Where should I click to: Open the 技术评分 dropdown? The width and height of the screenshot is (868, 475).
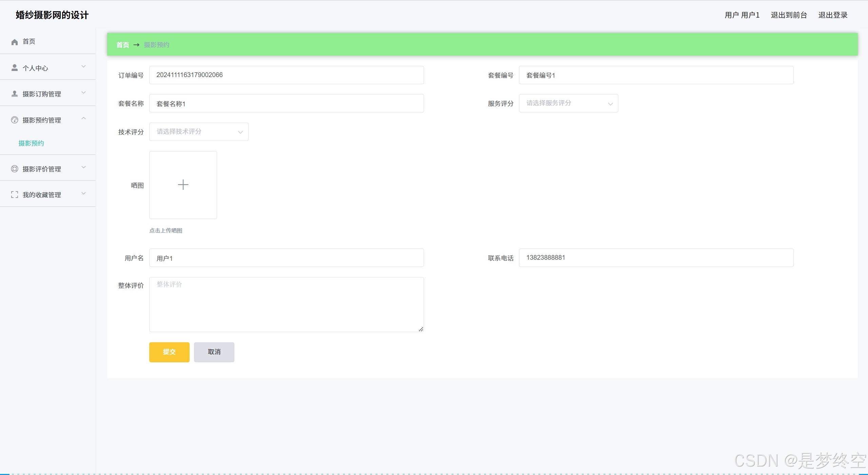pos(198,132)
